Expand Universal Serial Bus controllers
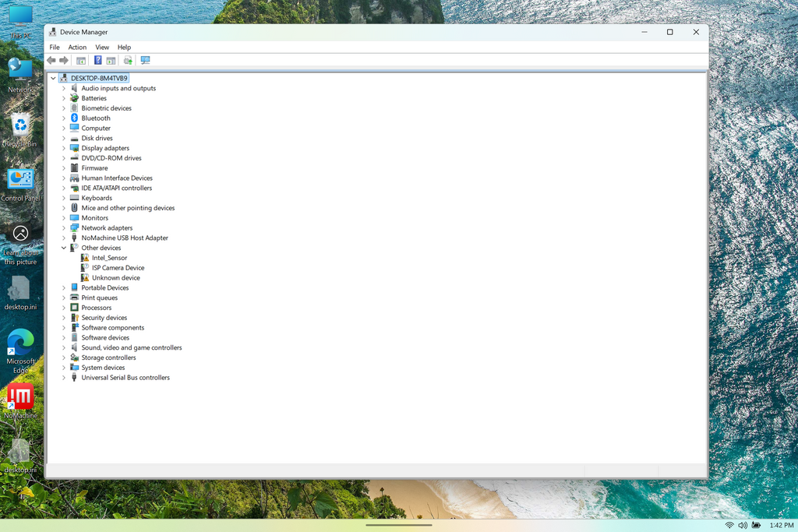 (64, 378)
